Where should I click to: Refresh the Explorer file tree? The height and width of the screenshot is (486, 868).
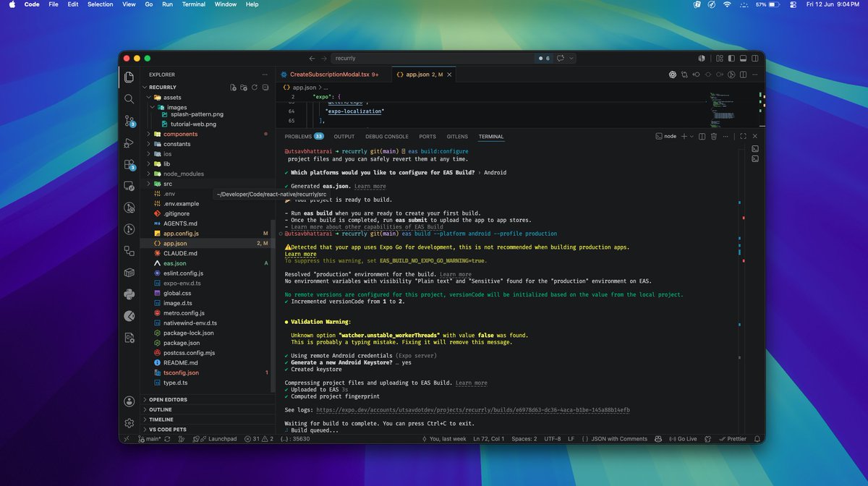253,88
